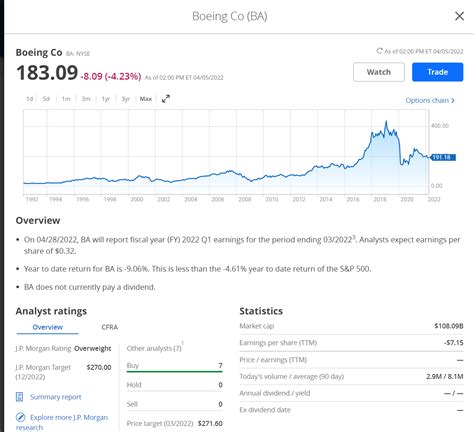
Task: Select the Max chart range
Action: pos(146,99)
